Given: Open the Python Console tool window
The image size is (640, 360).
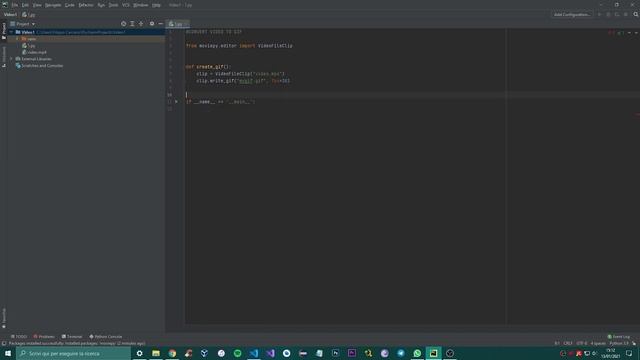Looking at the screenshot, I should coord(106,337).
